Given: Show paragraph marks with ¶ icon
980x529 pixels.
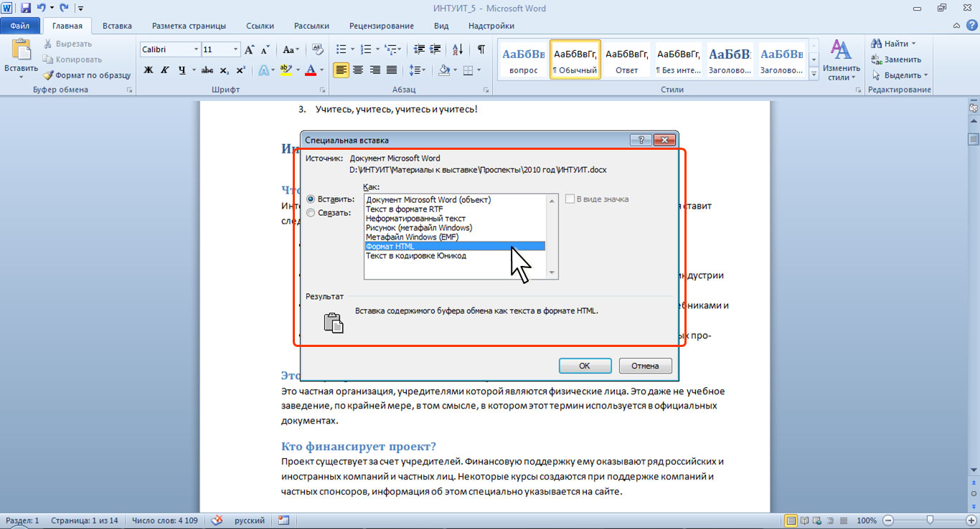Looking at the screenshot, I should coord(481,49).
